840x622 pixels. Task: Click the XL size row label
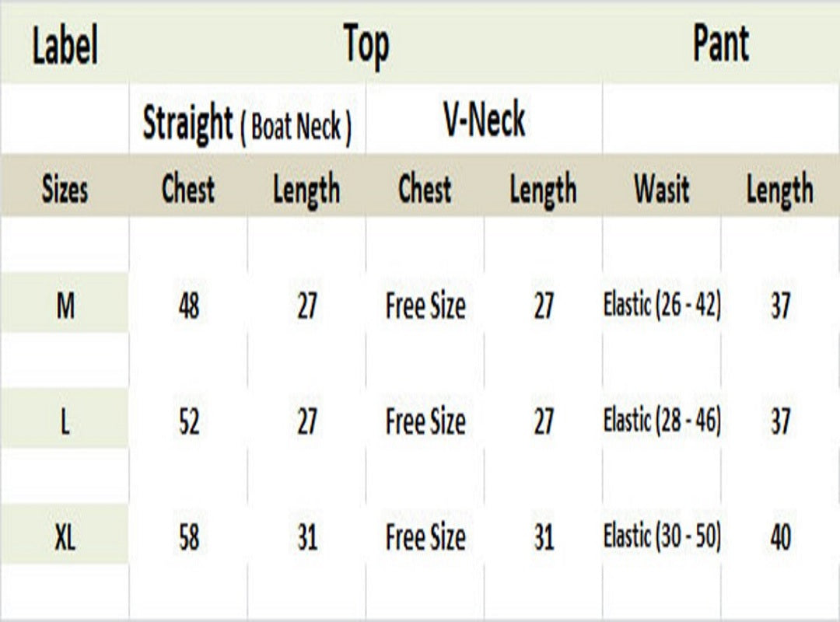click(65, 538)
